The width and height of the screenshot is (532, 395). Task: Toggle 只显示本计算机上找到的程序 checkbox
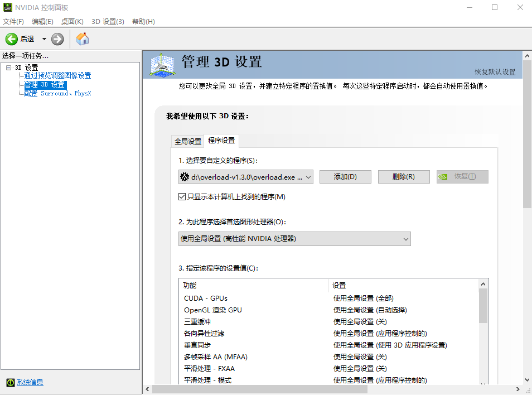pos(182,197)
